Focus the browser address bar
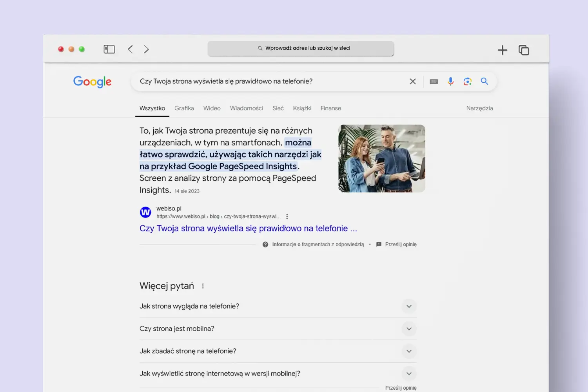Viewport: 588px width, 392px height. coord(301,48)
